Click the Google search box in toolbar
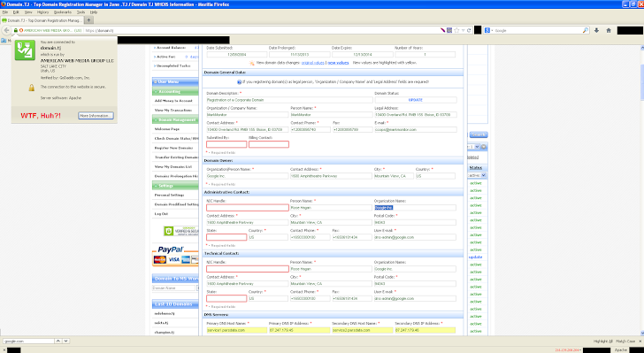Screen dimensions: 644x353 tap(537, 30)
